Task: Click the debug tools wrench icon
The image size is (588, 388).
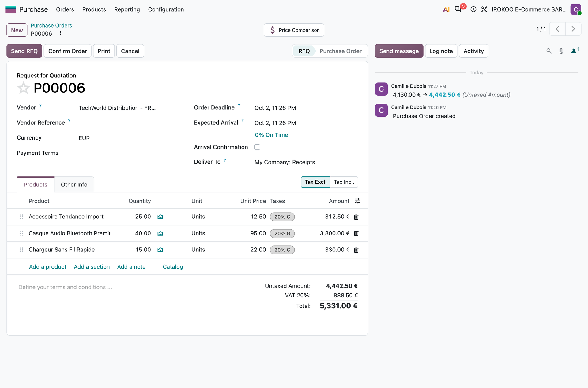Action: click(x=484, y=9)
